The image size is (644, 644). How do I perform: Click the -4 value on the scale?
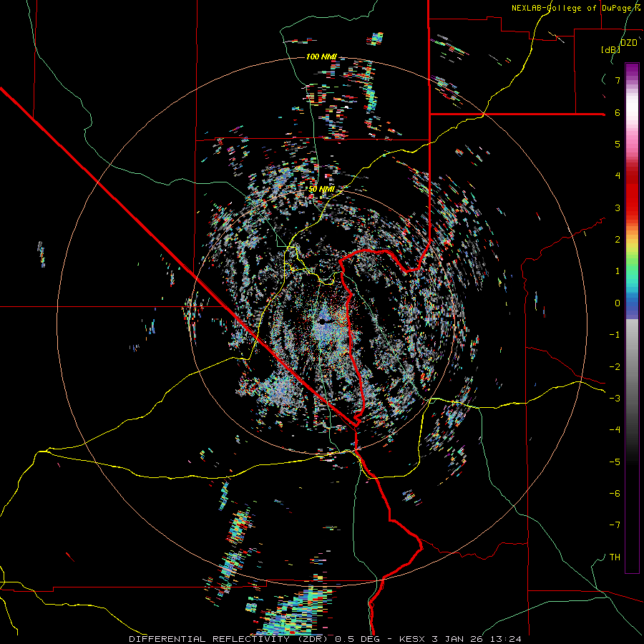click(615, 430)
